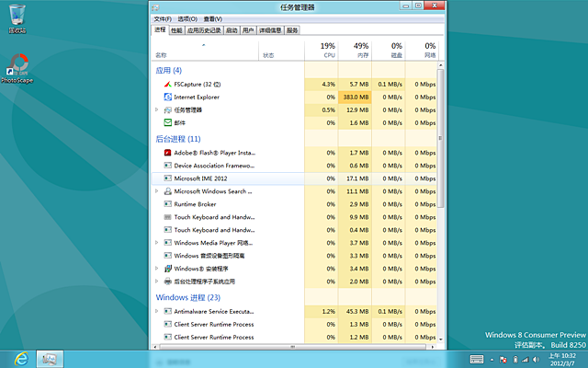Viewport: 588px width, 368px height.
Task: Click the Antimalware Service Executable icon
Action: (x=167, y=311)
